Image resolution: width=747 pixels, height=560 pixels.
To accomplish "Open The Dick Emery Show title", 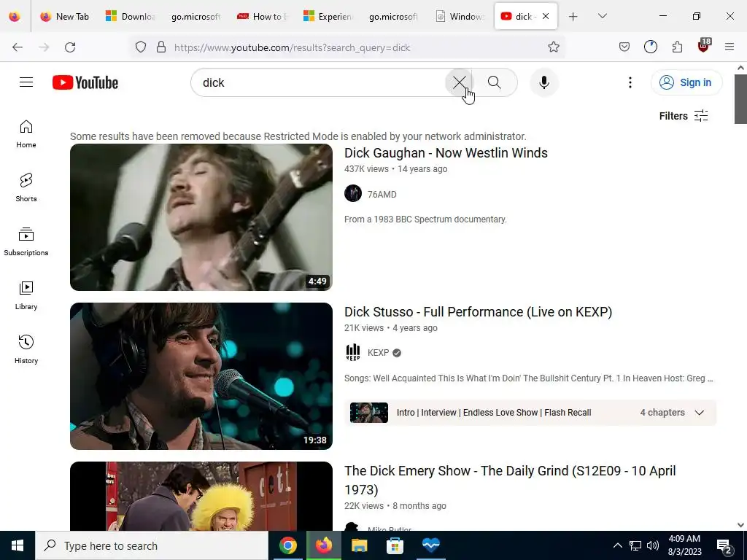I will 510,480.
